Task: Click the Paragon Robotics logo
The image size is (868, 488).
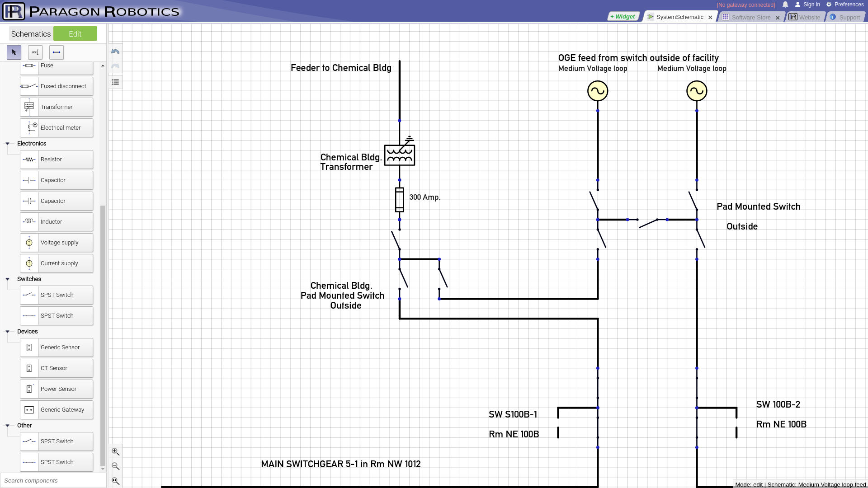Action: tap(90, 11)
